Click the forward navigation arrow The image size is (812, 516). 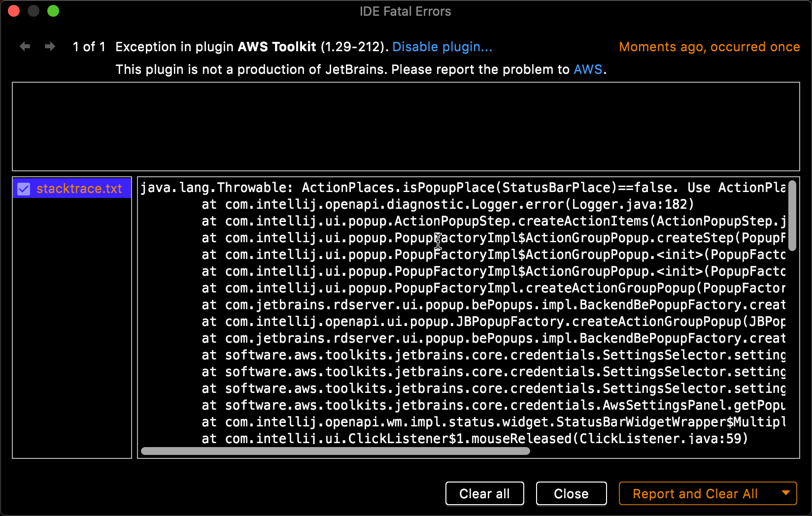[x=49, y=46]
